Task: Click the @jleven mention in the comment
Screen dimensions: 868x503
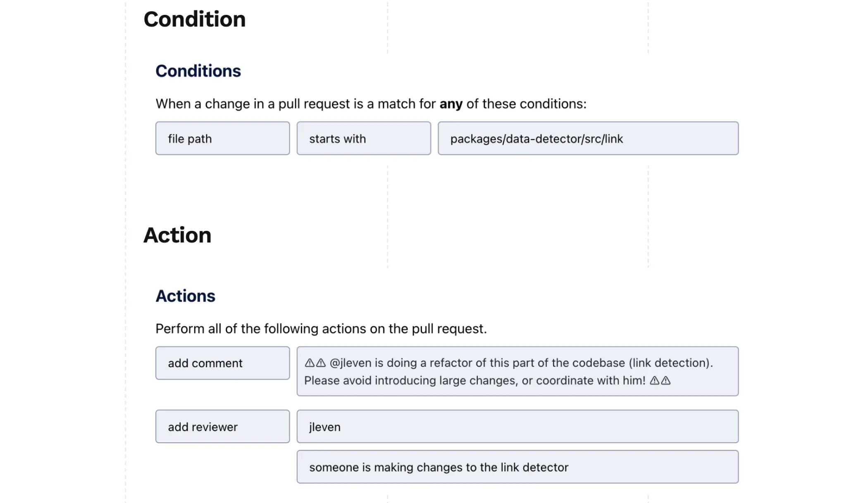Action: 351,363
